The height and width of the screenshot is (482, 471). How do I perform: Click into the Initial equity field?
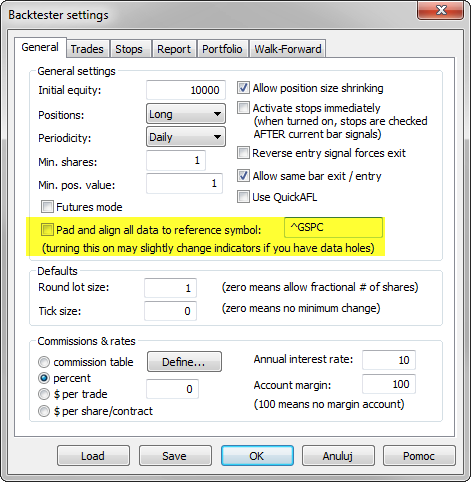pyautogui.click(x=186, y=90)
